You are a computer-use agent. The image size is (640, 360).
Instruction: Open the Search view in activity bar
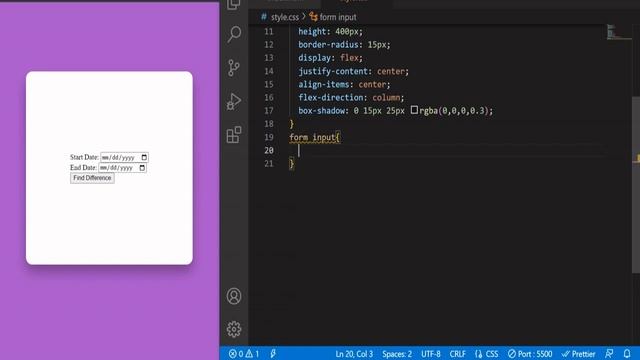coord(234,34)
